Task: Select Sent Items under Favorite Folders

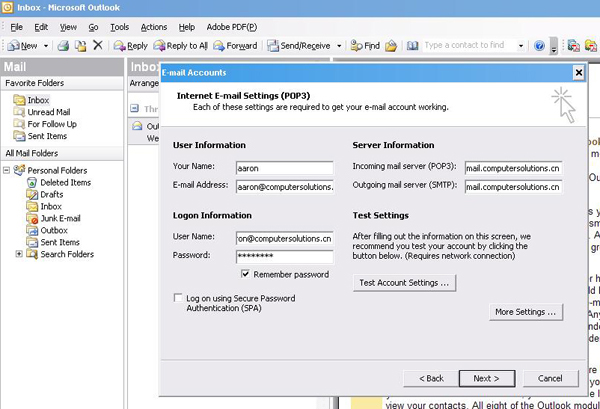Action: pos(40,136)
